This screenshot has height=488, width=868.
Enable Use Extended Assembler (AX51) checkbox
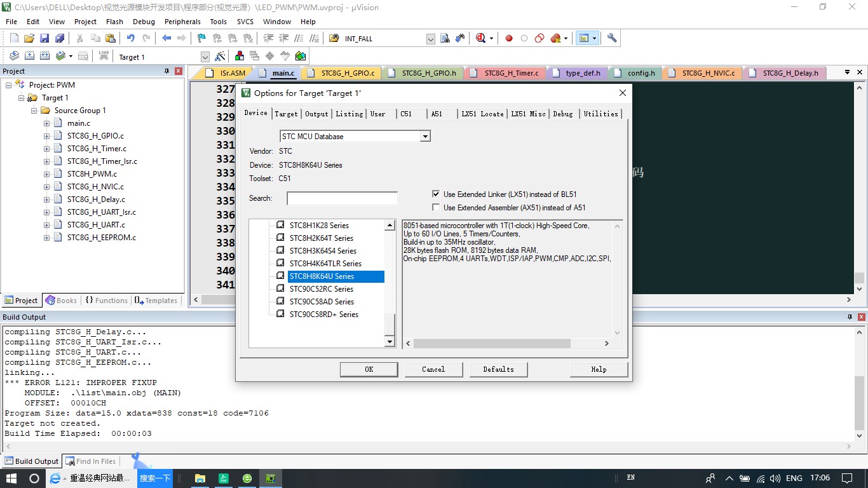click(x=436, y=208)
